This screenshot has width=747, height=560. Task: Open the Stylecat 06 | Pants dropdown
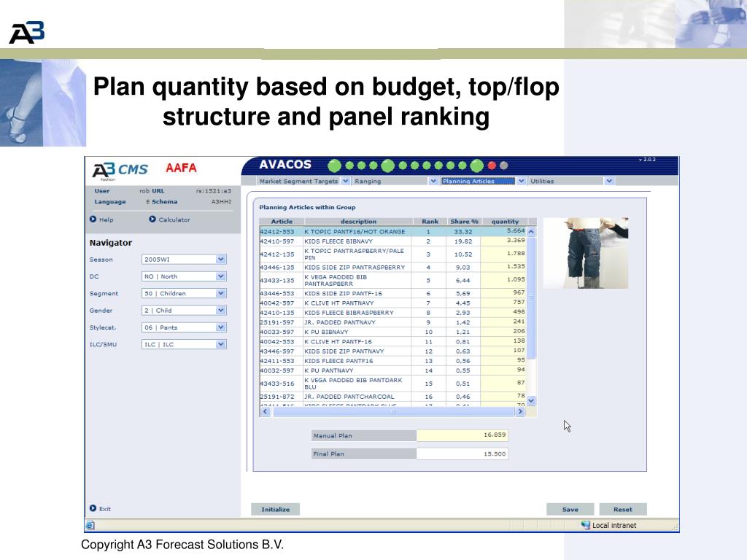[220, 327]
